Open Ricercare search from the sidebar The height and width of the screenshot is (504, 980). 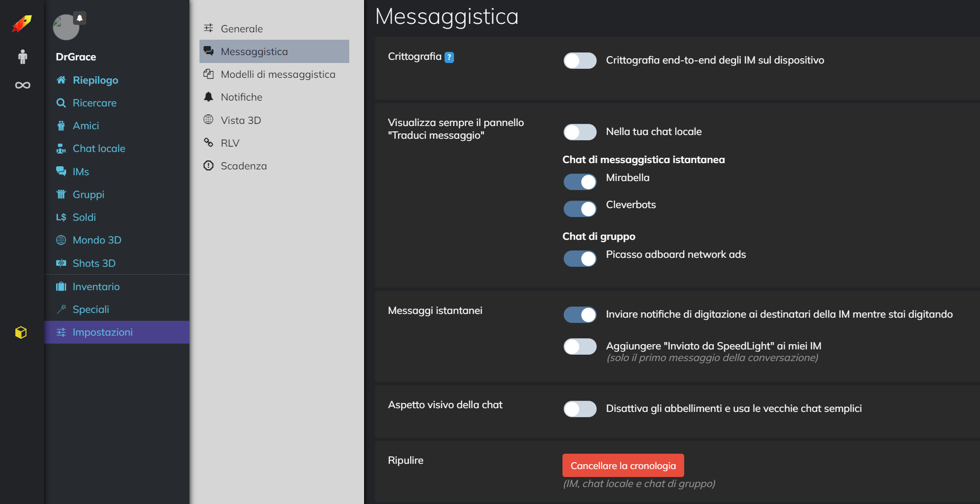click(94, 103)
